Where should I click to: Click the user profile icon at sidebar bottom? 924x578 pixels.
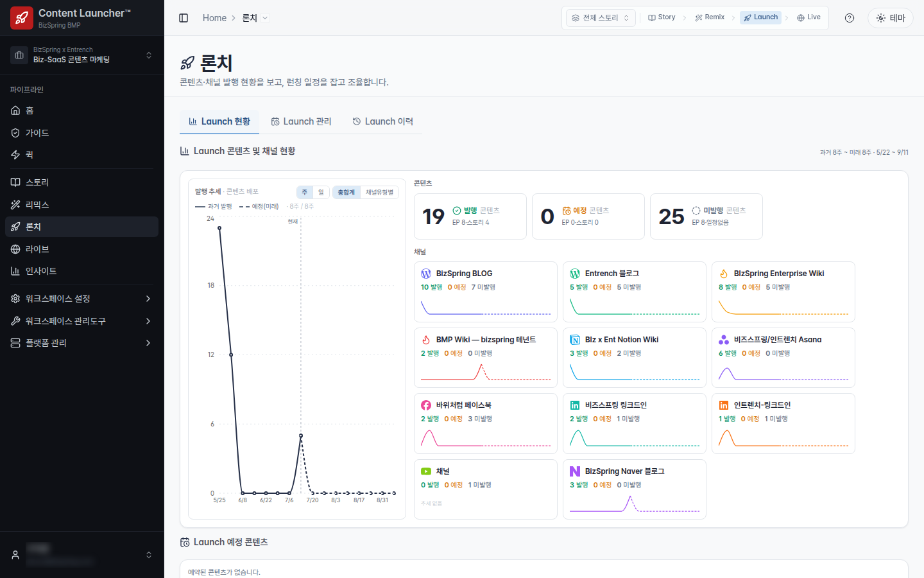pyautogui.click(x=15, y=555)
